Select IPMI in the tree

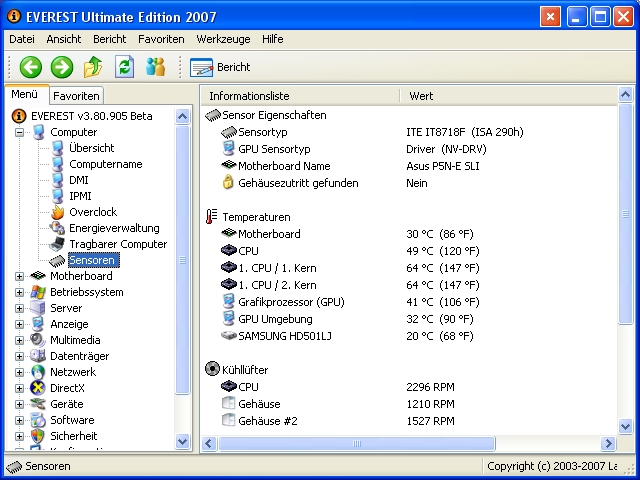(x=80, y=196)
